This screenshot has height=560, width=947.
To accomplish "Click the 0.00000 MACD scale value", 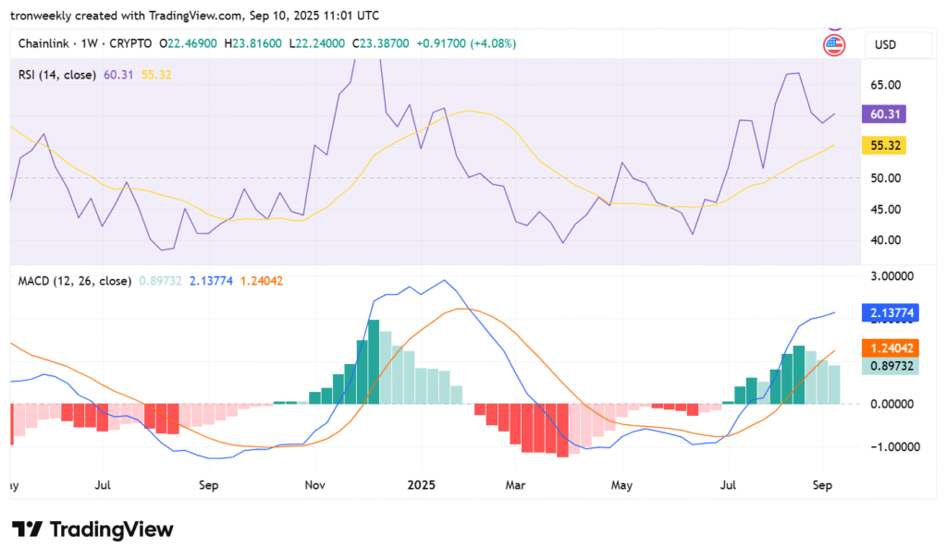I will coord(892,405).
